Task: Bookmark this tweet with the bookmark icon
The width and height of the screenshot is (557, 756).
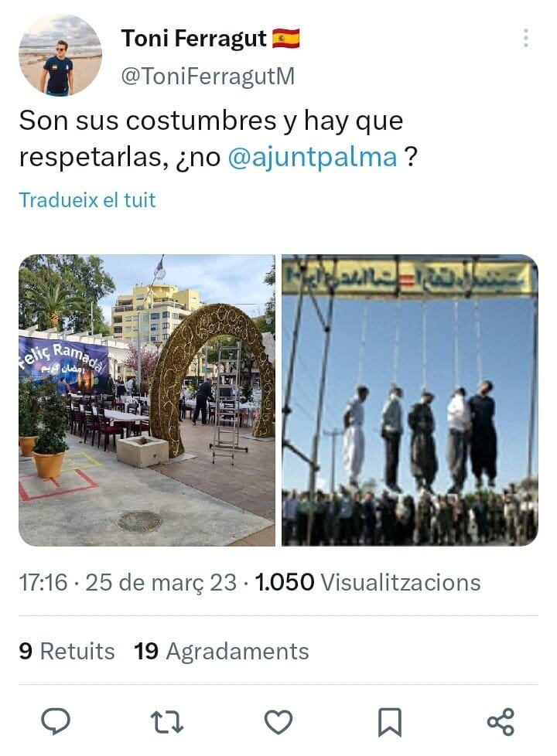Action: click(390, 722)
